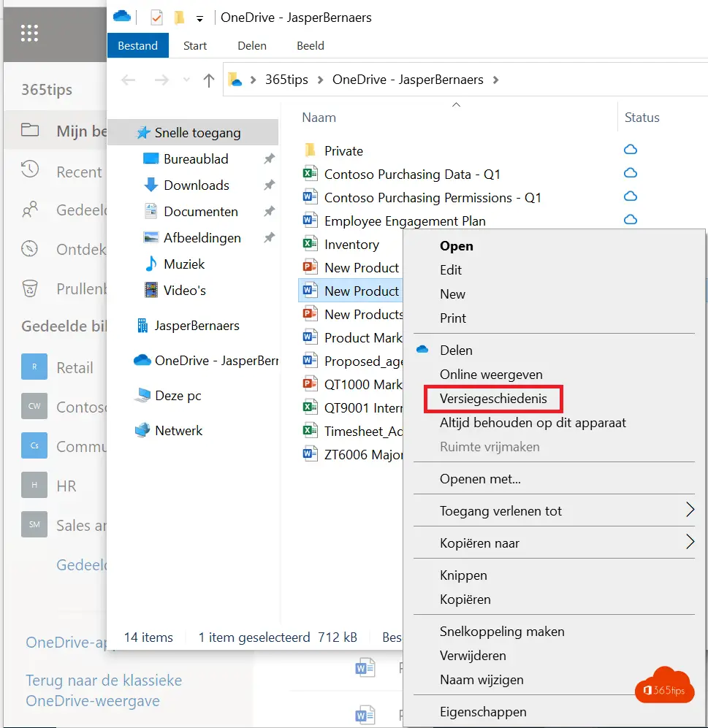Unpin Downloads using its pin icon
Viewport: 708px width, 728px height.
pyautogui.click(x=270, y=185)
